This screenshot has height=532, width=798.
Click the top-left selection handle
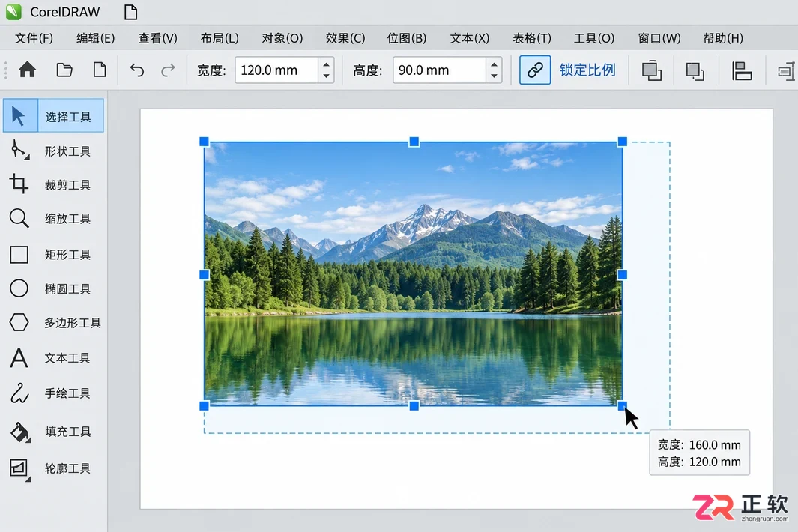pos(204,142)
